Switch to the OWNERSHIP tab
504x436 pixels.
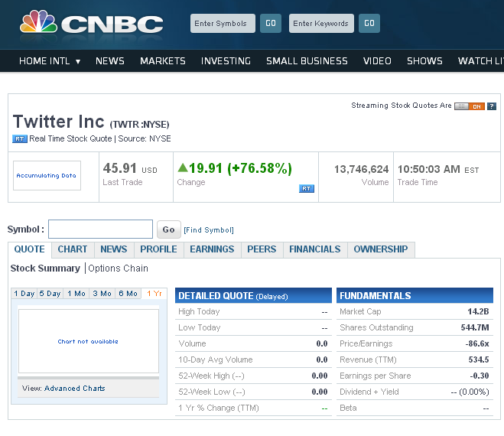point(381,249)
